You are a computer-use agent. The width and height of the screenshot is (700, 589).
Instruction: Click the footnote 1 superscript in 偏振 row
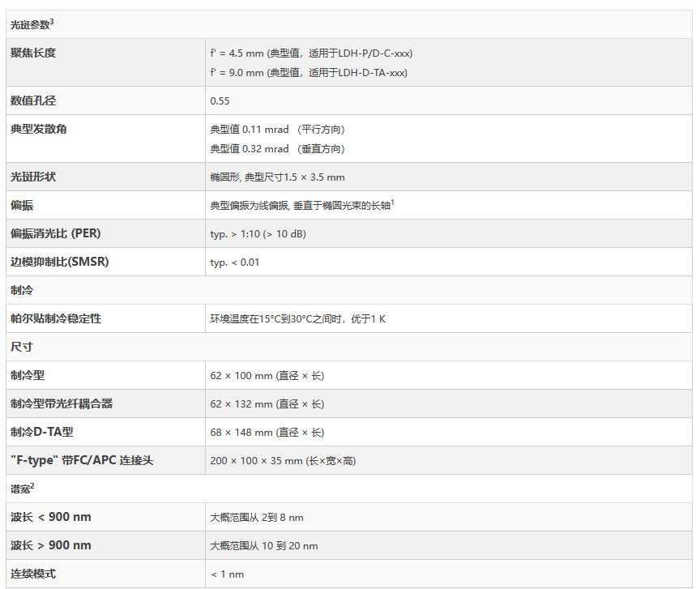click(x=392, y=203)
